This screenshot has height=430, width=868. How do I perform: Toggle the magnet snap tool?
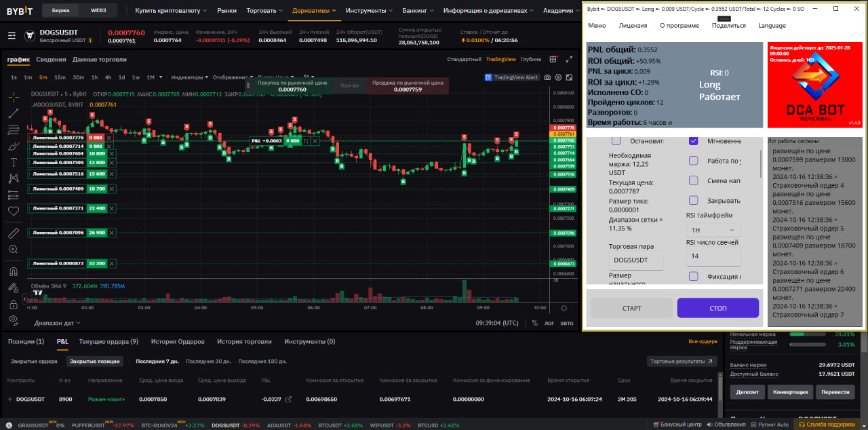click(14, 271)
